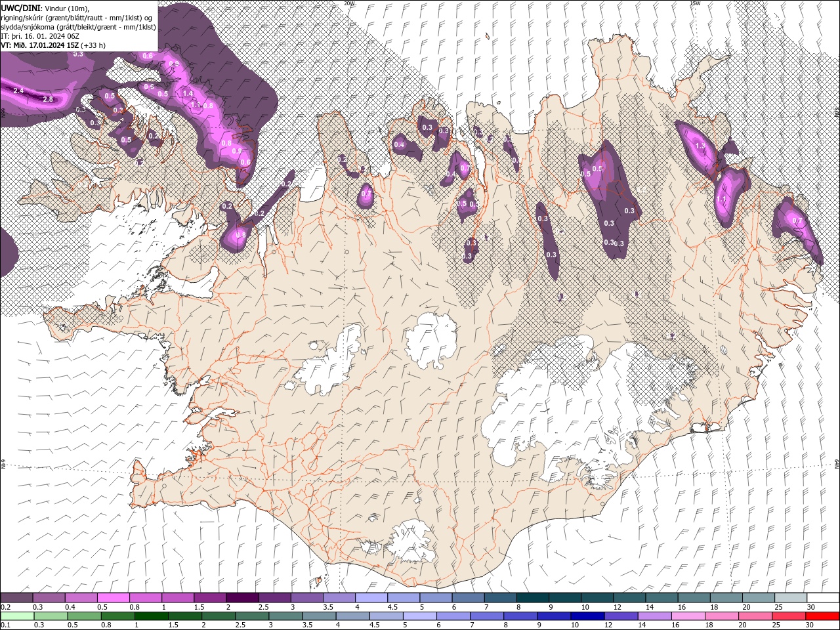Select the upper legend swatch starting at 2.5
The image size is (840, 630).
pyautogui.click(x=274, y=598)
